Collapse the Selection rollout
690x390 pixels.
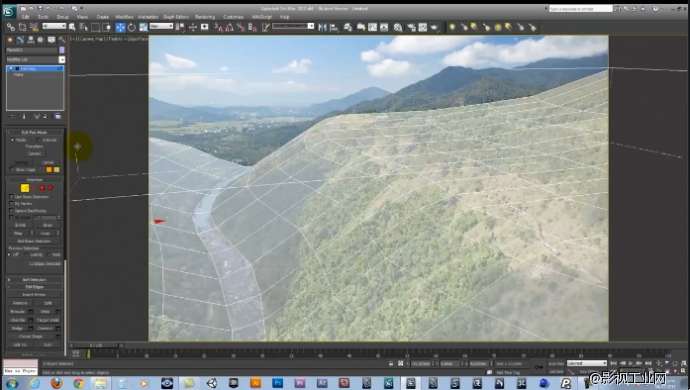click(x=34, y=180)
